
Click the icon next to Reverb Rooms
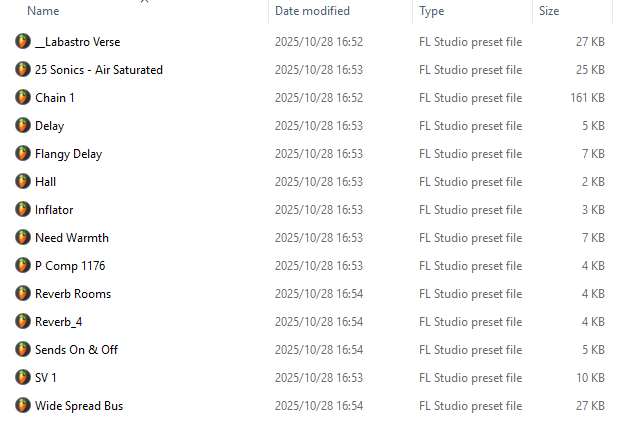coord(23,293)
